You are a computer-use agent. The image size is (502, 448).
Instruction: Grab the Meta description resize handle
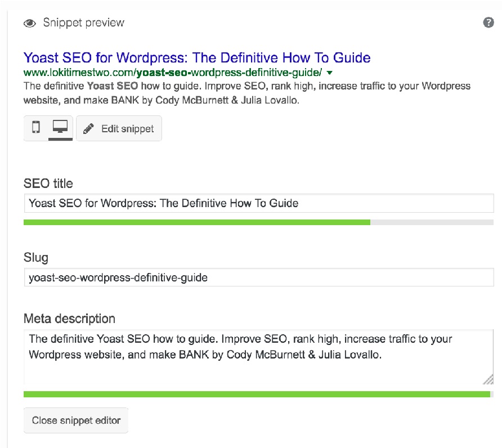[x=488, y=379]
